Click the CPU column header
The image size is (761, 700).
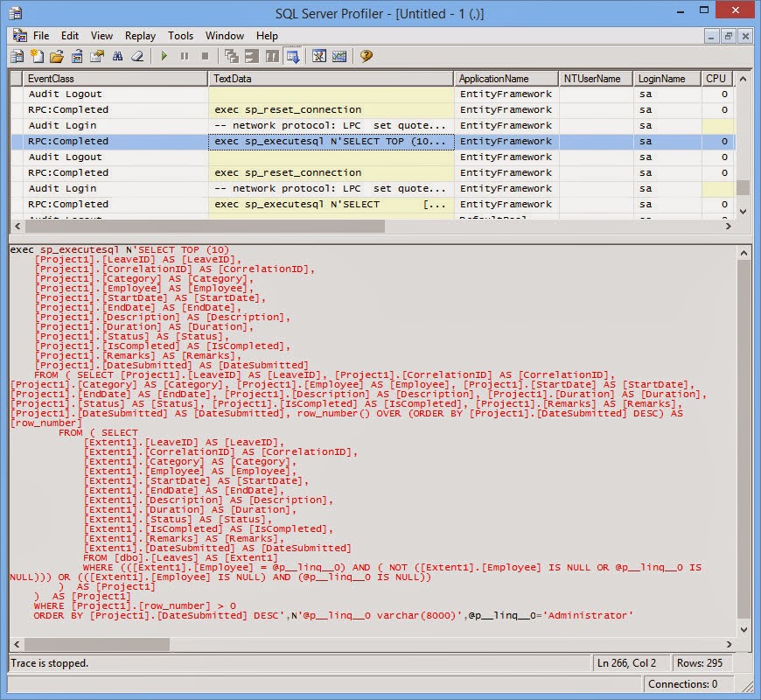click(x=716, y=79)
